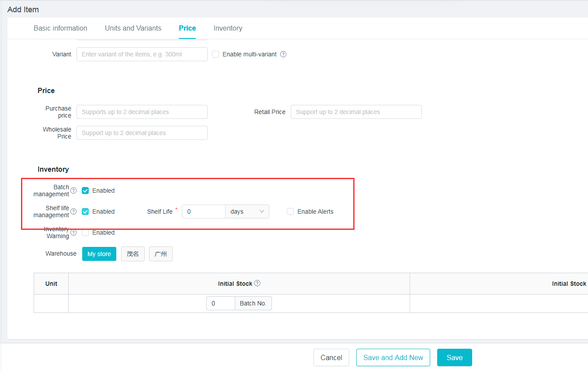Open the Units and Variants tab

(133, 28)
